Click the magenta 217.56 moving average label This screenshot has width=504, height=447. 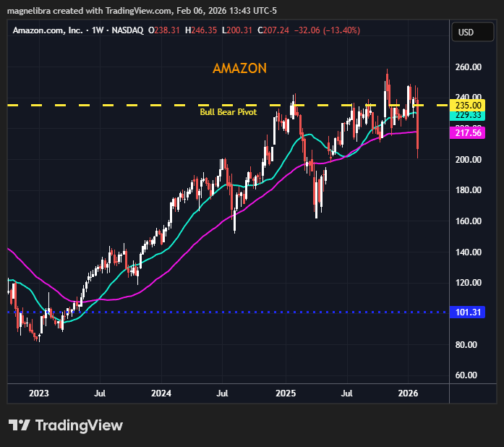tap(468, 133)
